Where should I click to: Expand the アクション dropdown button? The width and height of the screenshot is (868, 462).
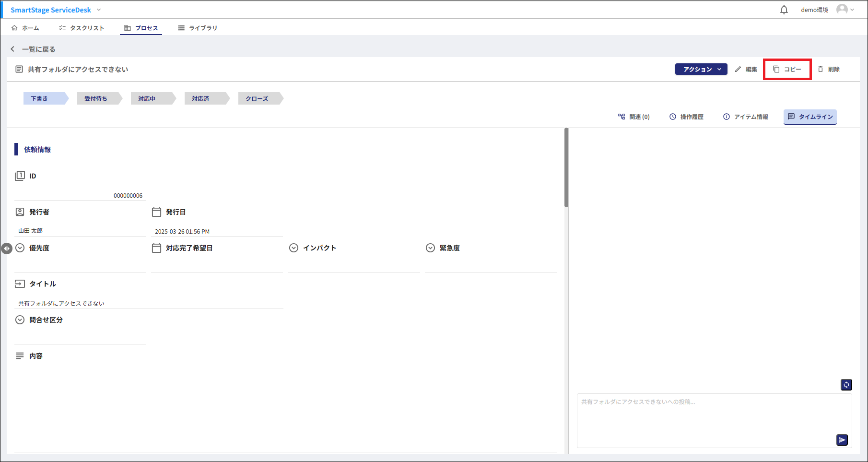tap(701, 70)
